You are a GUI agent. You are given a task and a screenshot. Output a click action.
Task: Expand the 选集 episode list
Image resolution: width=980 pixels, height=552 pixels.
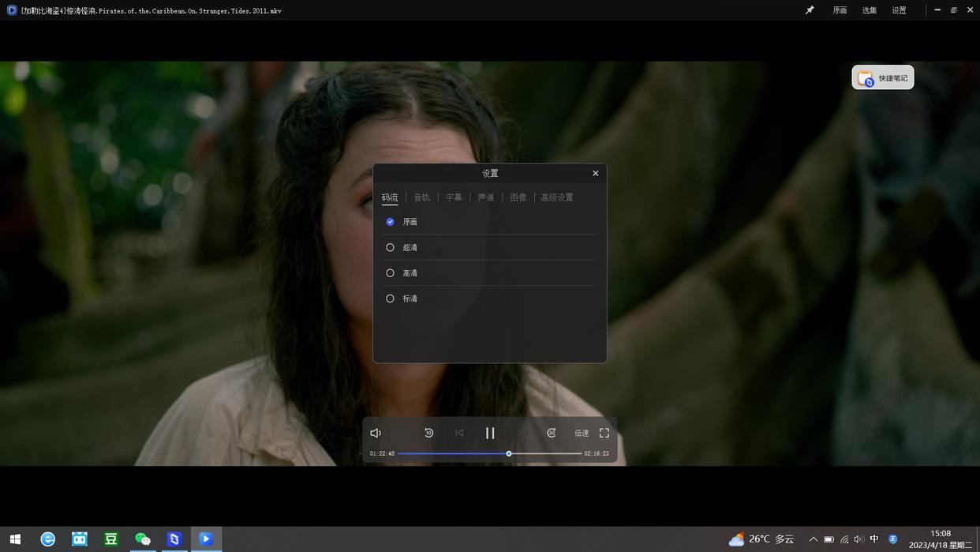click(870, 10)
